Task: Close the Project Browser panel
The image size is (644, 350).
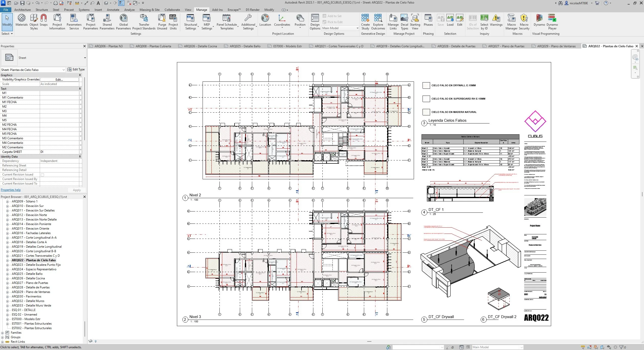Action: tap(85, 197)
